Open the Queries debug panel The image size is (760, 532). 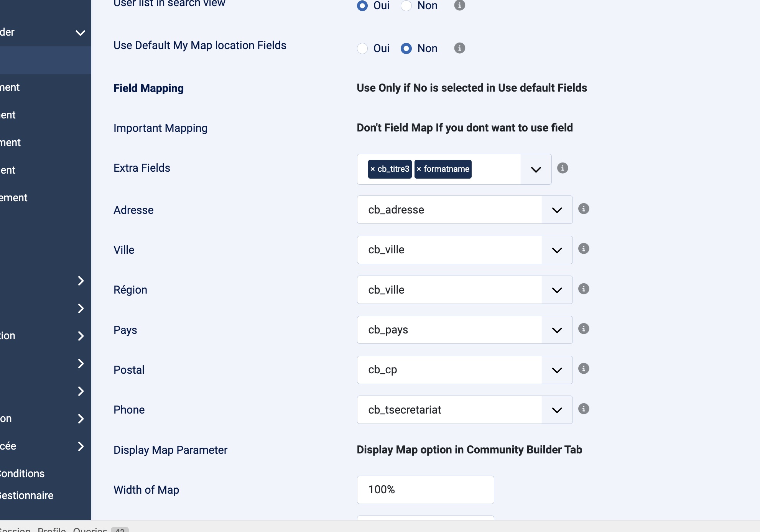tap(90, 529)
